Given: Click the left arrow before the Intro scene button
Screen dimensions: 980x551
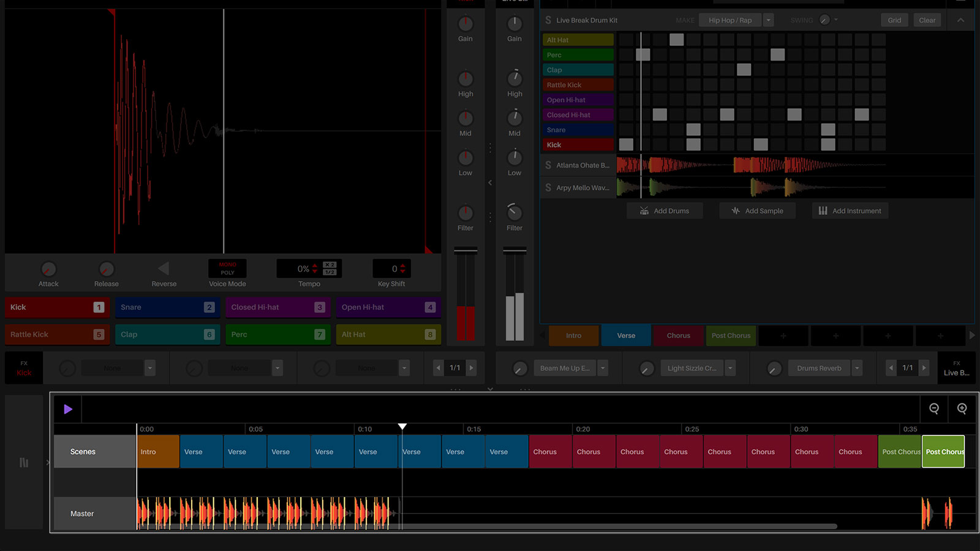Looking at the screenshot, I should (542, 335).
